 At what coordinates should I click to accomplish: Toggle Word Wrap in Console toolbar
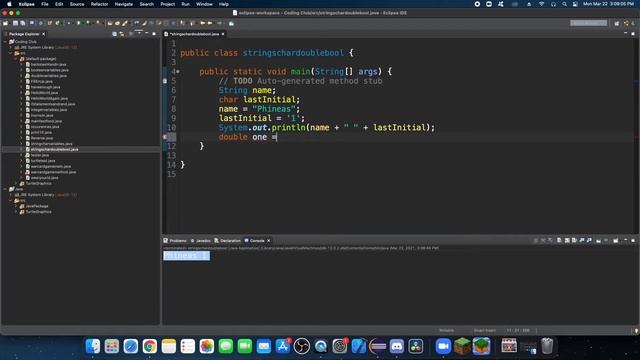pyautogui.click(x=574, y=240)
